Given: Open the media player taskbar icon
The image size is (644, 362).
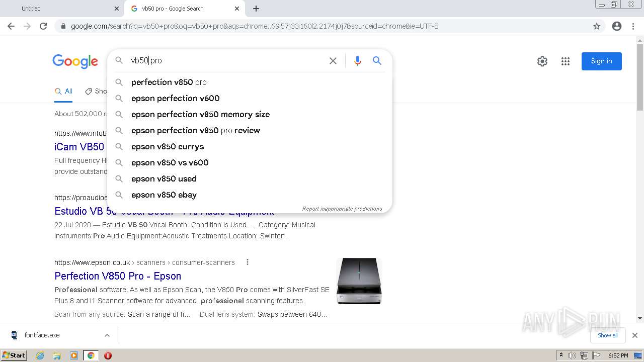Looking at the screenshot, I should 74,355.
